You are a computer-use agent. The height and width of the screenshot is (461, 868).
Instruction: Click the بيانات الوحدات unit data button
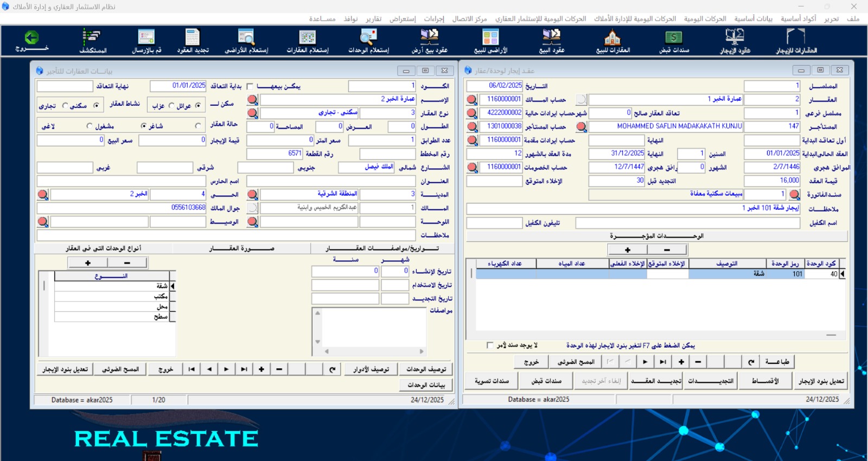(x=426, y=385)
